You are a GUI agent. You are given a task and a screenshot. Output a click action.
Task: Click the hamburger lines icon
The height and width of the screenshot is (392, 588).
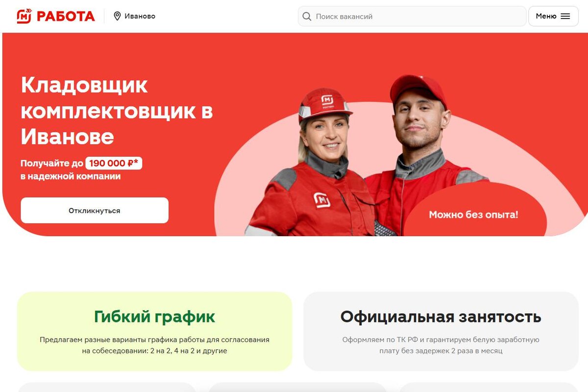click(x=565, y=16)
